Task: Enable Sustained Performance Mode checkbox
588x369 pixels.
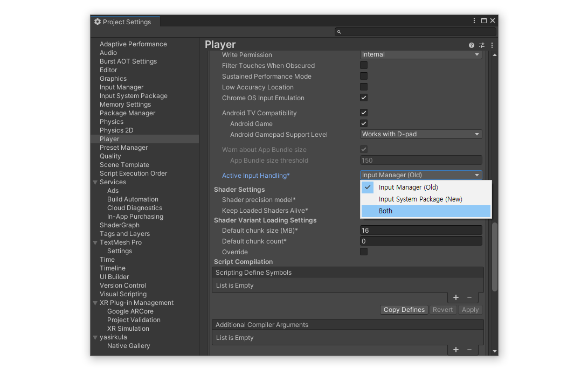Action: 364,76
